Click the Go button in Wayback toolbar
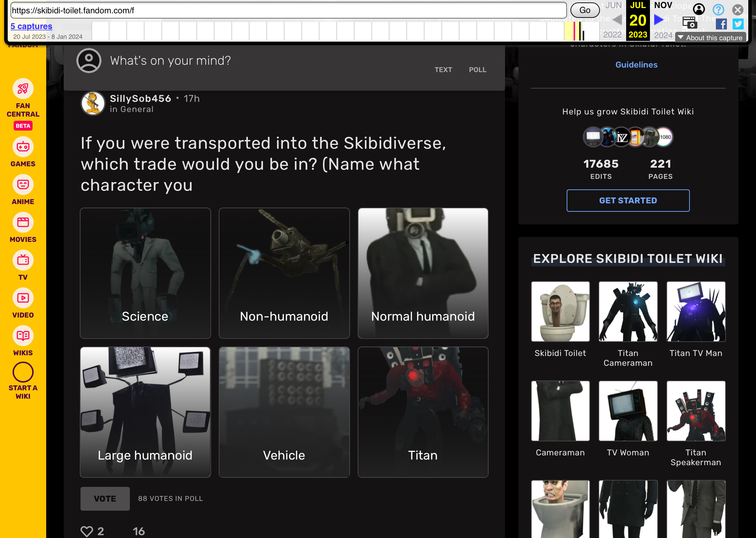Image resolution: width=756 pixels, height=538 pixels. [x=585, y=10]
